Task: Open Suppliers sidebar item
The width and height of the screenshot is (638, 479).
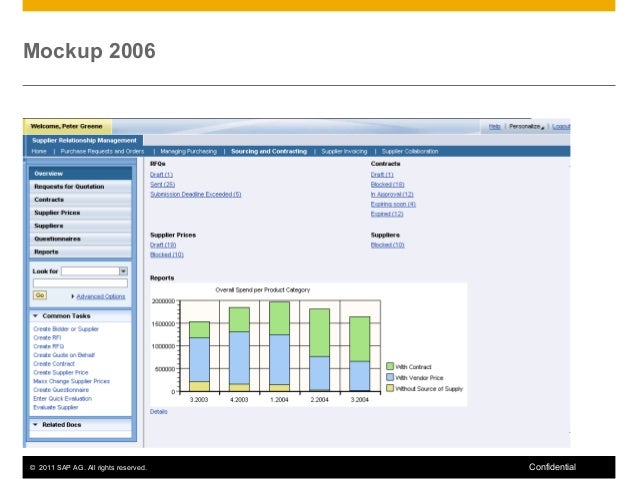Action: point(81,225)
